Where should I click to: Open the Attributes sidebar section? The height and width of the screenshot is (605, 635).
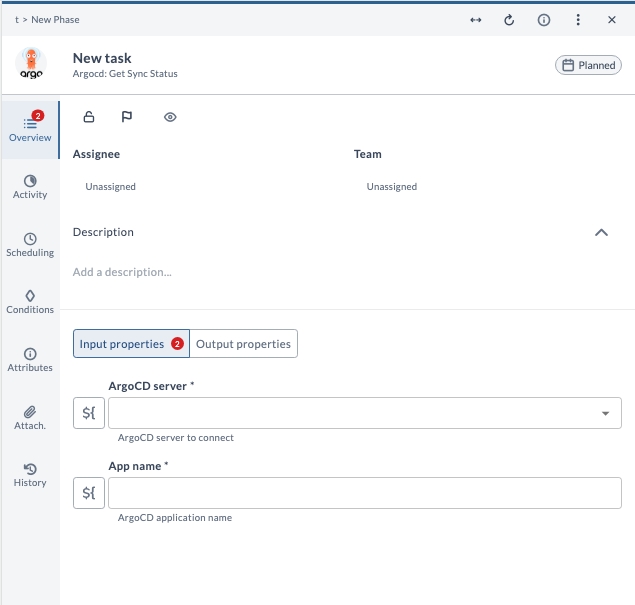(x=30, y=360)
